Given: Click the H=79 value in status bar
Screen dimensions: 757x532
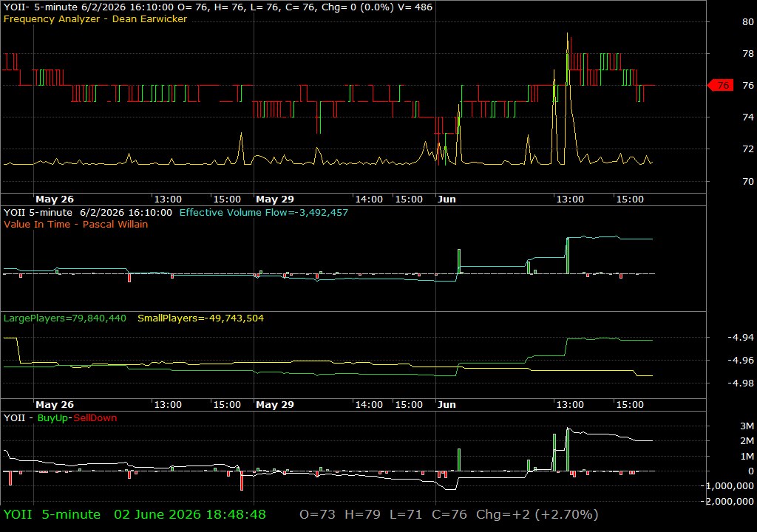Looking at the screenshot, I should 362,514.
